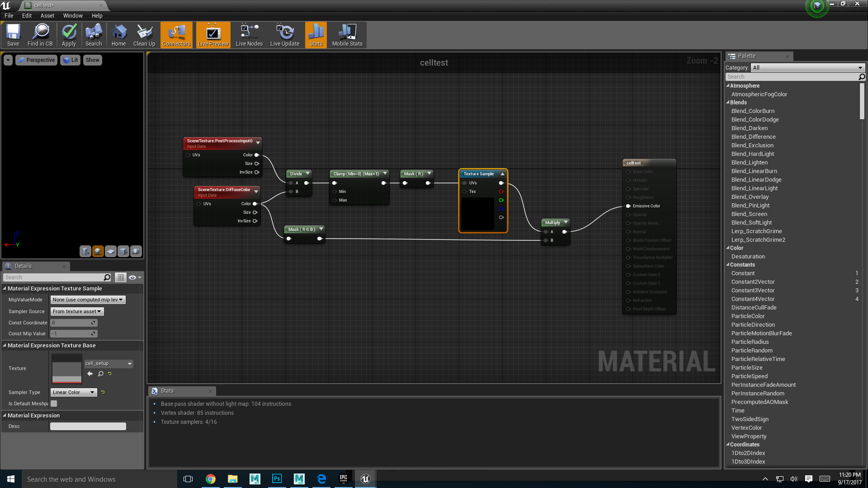Switch to the Stats tab
The width and height of the screenshot is (868, 488).
(167, 391)
